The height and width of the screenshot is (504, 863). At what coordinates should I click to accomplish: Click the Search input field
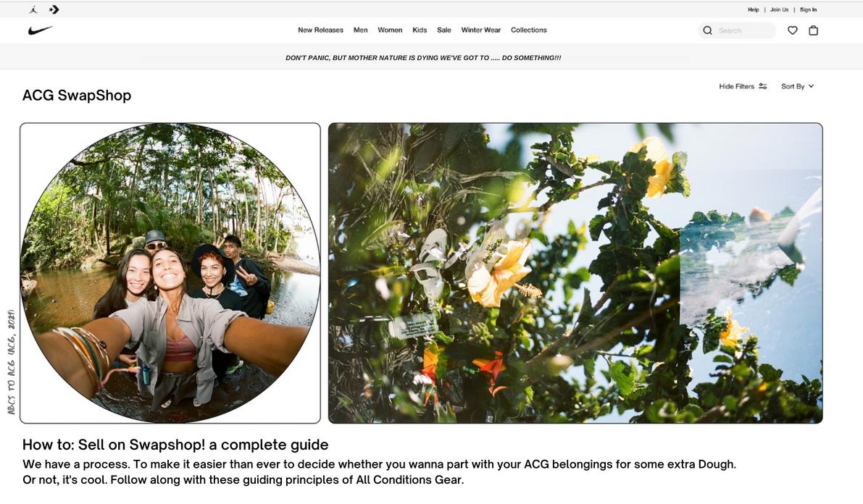click(744, 30)
